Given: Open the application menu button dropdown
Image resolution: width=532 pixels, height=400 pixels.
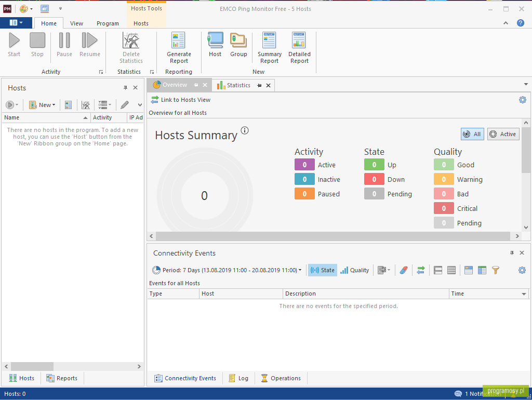Looking at the screenshot, I should (16, 23).
